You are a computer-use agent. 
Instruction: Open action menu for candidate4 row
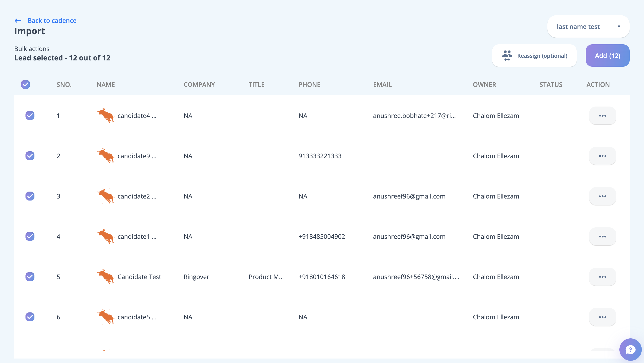pyautogui.click(x=602, y=115)
